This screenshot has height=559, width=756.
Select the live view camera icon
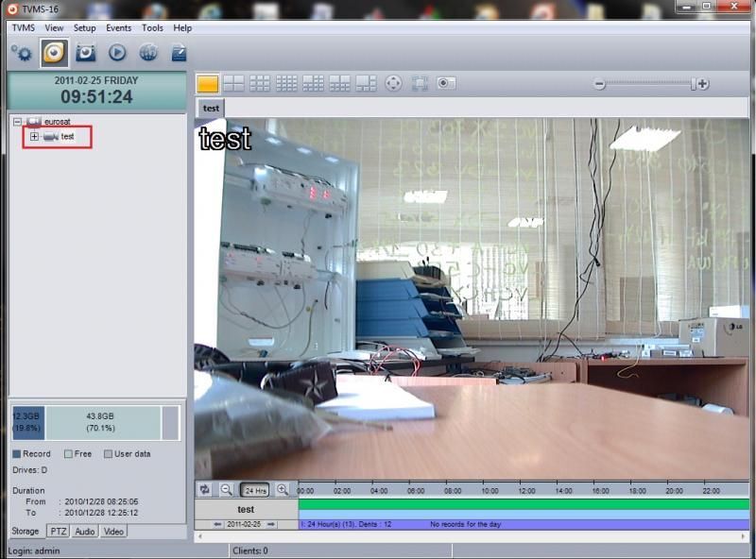(x=54, y=53)
